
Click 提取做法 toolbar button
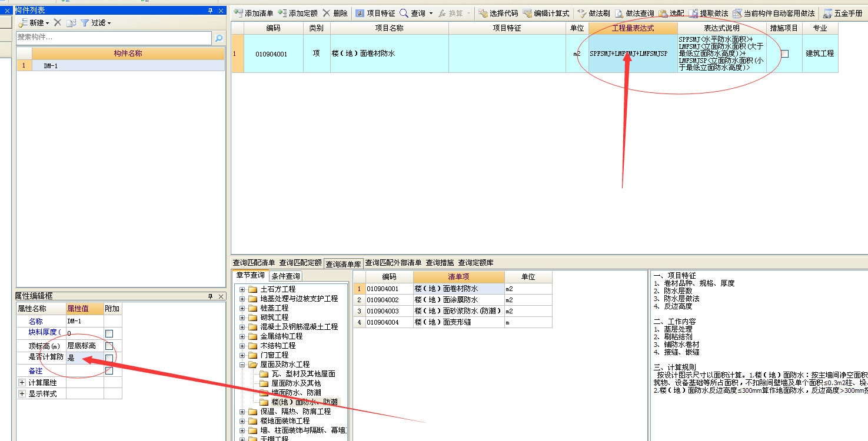(x=708, y=13)
